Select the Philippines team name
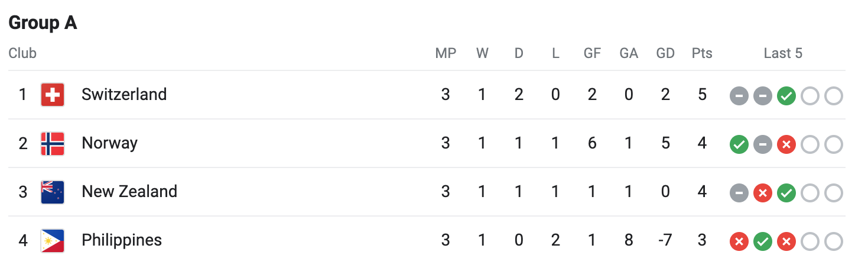This screenshot has height=274, width=868. point(122,240)
